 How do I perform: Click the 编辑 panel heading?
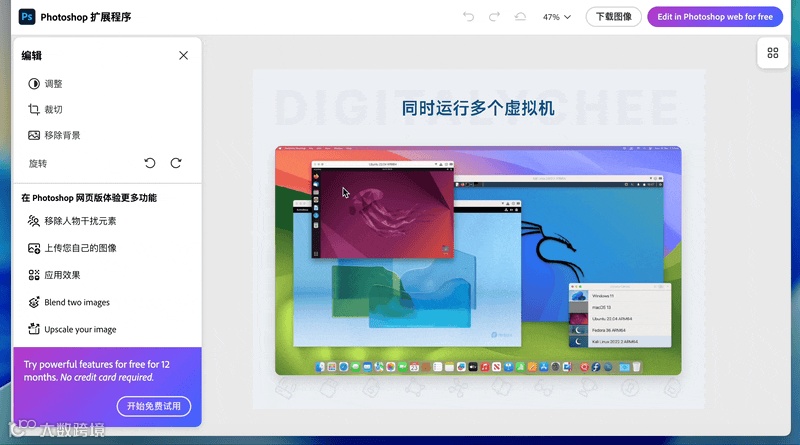coord(32,55)
